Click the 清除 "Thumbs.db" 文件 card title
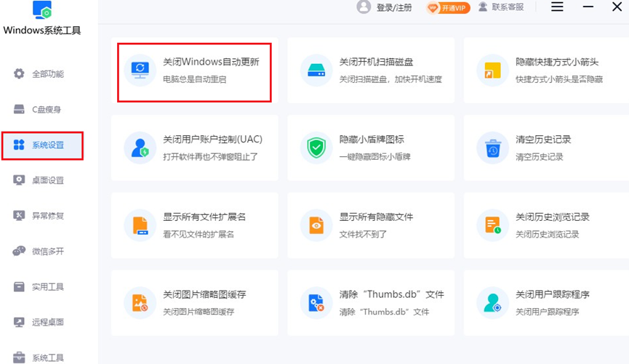629x364 pixels. click(x=391, y=294)
